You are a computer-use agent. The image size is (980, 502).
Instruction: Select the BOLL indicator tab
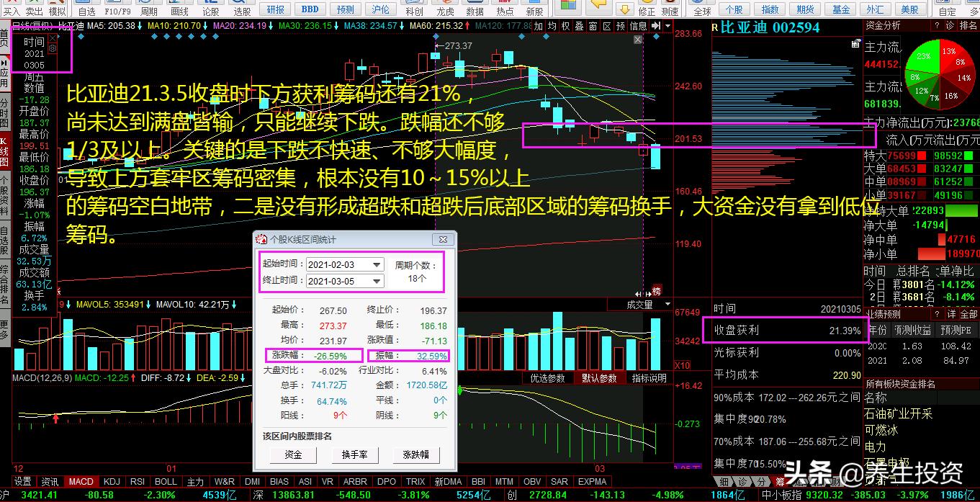click(x=166, y=481)
